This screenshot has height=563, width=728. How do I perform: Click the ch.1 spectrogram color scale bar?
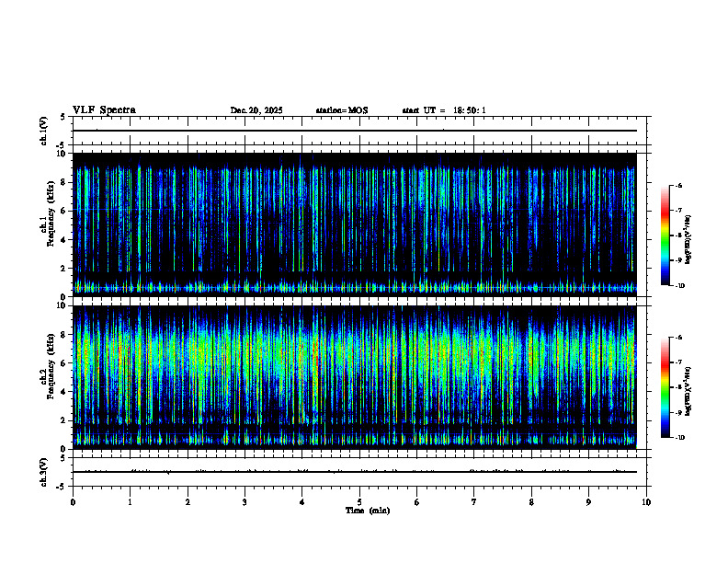(x=665, y=236)
